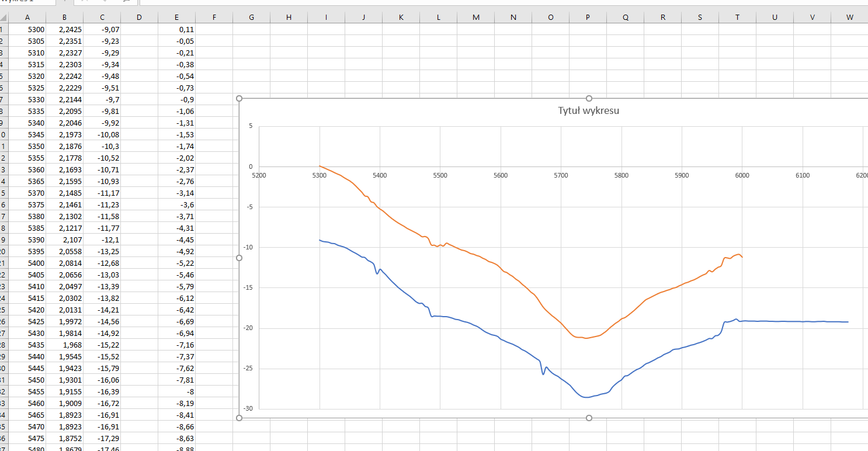Click cell containing 2,107
This screenshot has height=451, width=868.
pyautogui.click(x=65, y=240)
